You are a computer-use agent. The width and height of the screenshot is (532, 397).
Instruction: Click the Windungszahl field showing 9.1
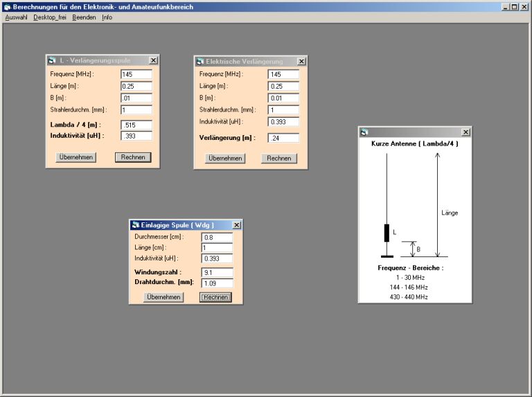coord(217,272)
